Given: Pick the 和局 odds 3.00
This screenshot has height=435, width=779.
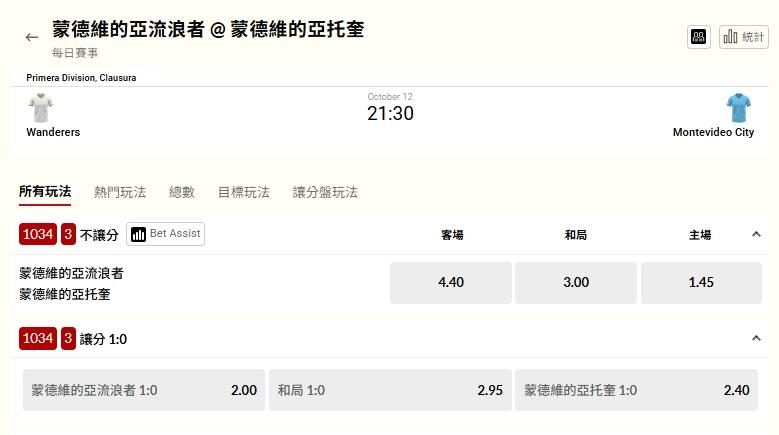Looking at the screenshot, I should click(576, 283).
